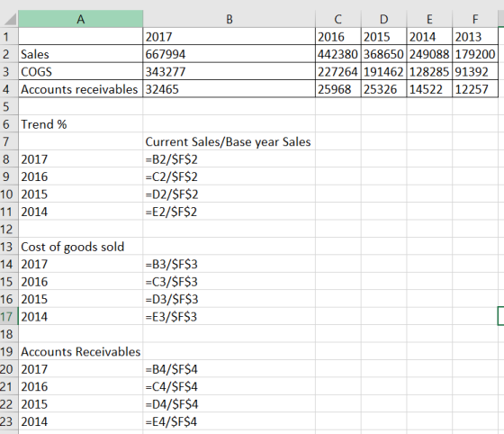
Task: Click the 2014 label in row 17
Action: 81,316
